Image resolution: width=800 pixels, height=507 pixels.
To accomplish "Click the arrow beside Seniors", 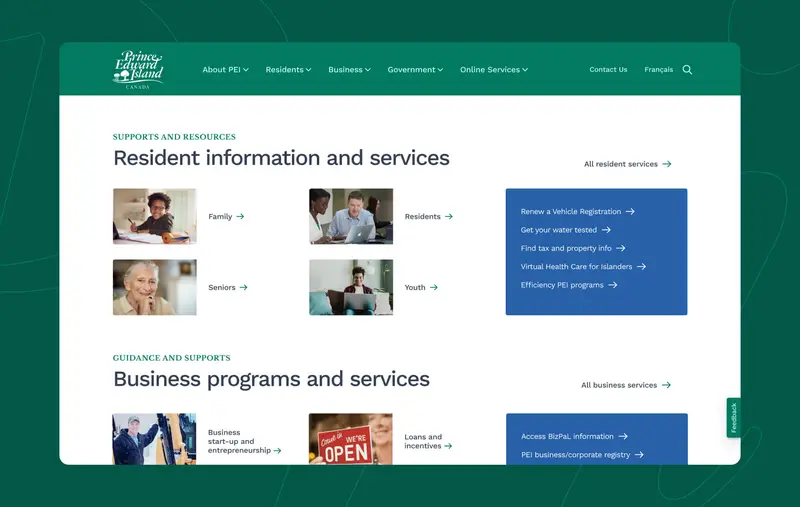I will coord(244,288).
